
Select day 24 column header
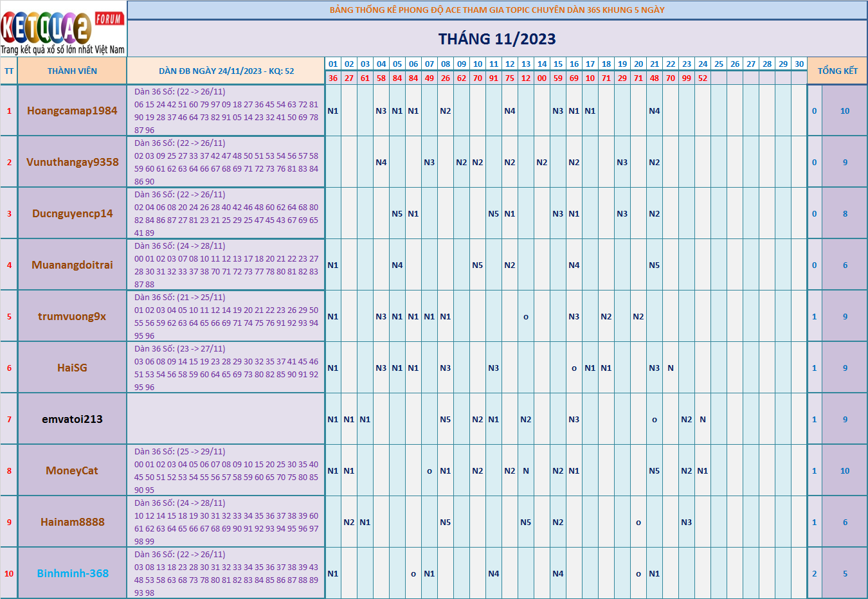click(703, 64)
